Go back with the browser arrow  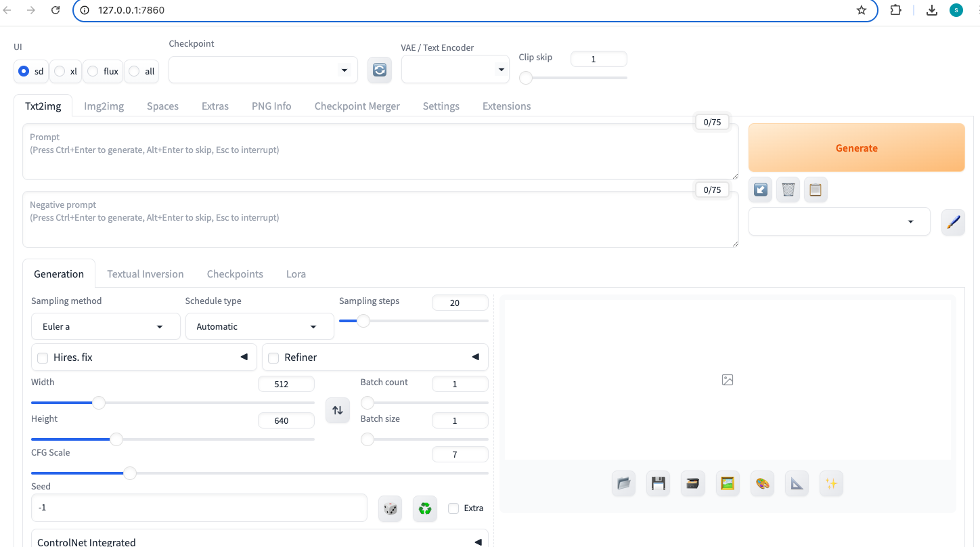[x=8, y=10]
